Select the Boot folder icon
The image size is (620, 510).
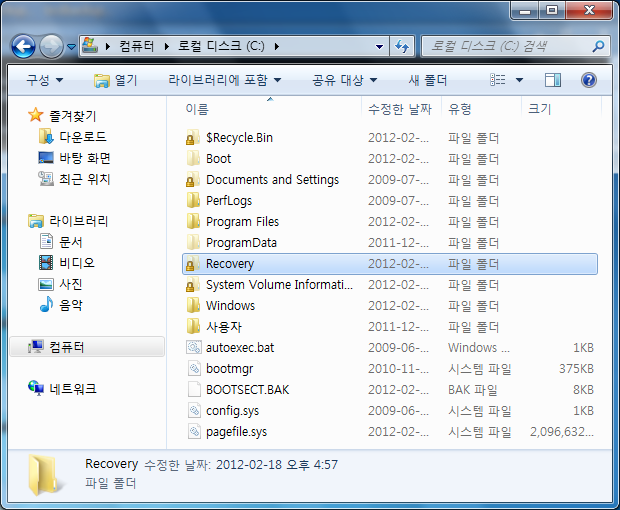tap(193, 159)
